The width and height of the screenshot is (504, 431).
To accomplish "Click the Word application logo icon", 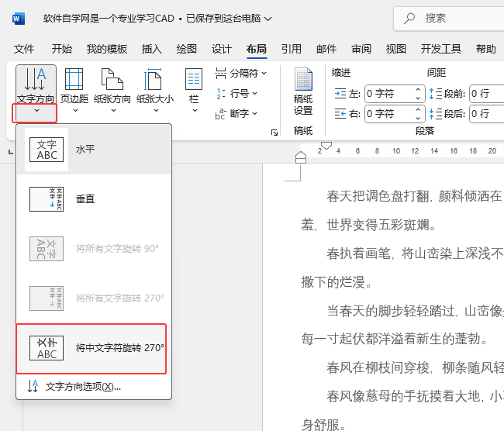I will (19, 19).
